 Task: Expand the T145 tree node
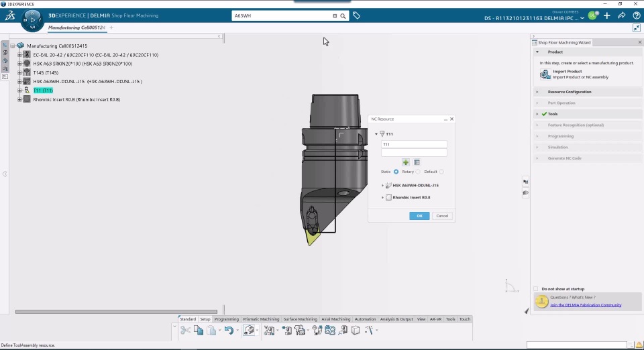19,72
